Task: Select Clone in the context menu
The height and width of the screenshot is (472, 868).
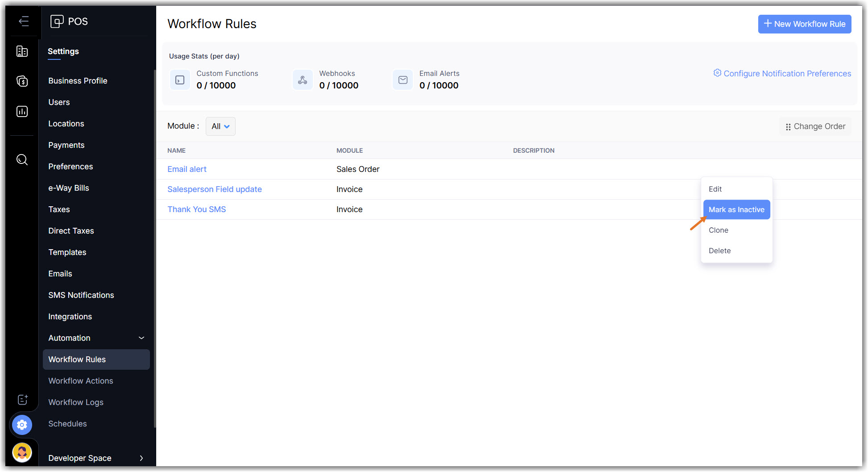Action: (718, 230)
